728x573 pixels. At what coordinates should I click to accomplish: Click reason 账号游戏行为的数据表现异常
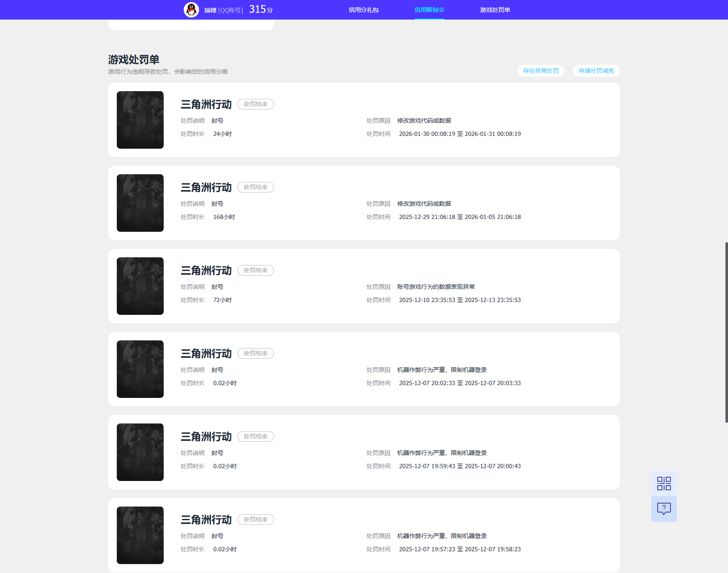tap(436, 287)
